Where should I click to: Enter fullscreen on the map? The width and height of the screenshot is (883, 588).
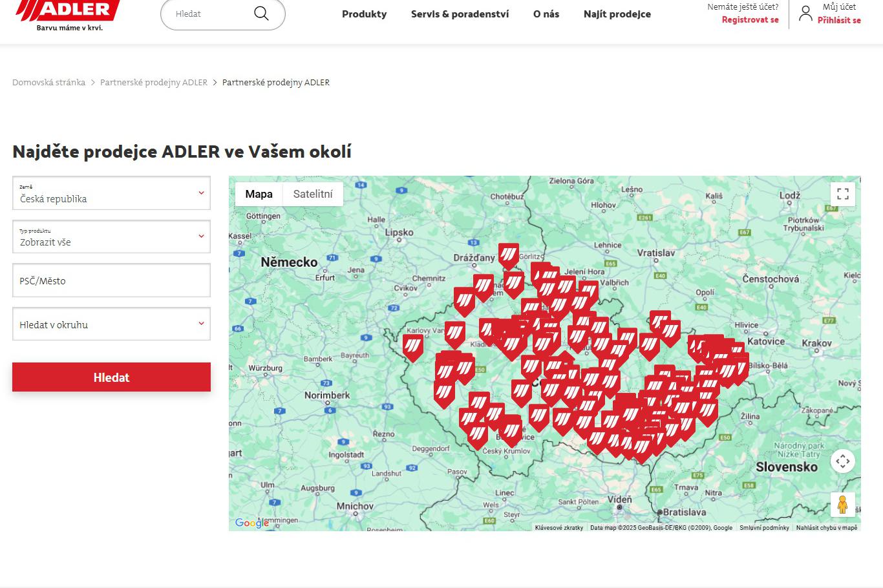pyautogui.click(x=843, y=193)
